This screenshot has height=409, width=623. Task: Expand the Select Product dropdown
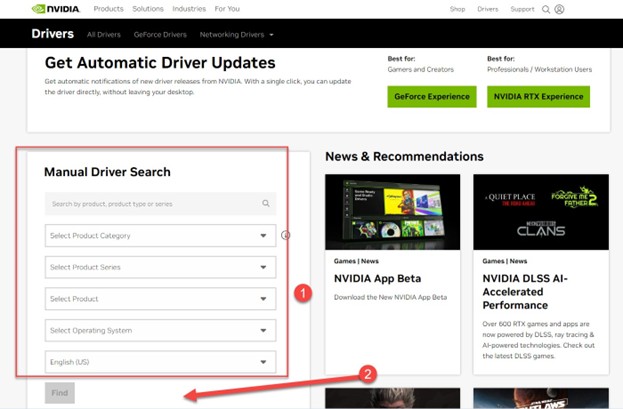160,299
